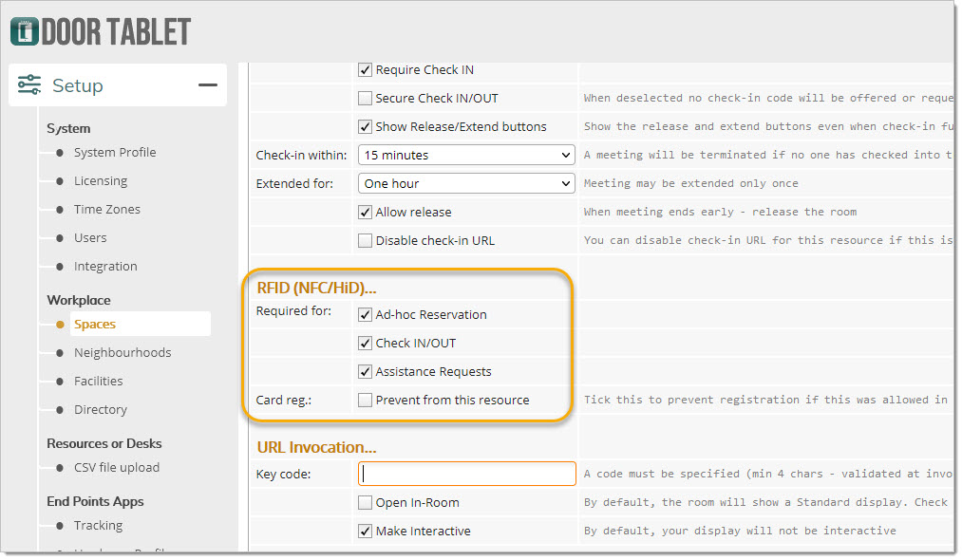Click the Setup sliders icon
The width and height of the screenshot is (962, 560).
[29, 85]
